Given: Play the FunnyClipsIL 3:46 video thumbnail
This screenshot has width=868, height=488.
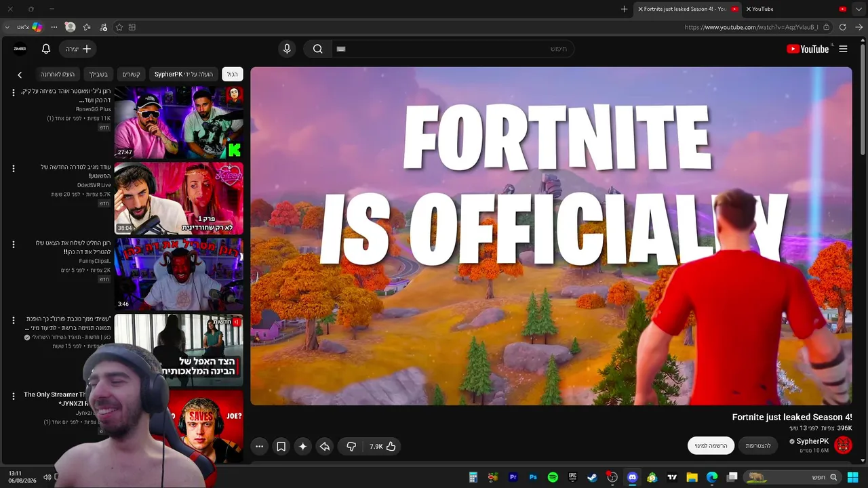Looking at the screenshot, I should tap(178, 274).
